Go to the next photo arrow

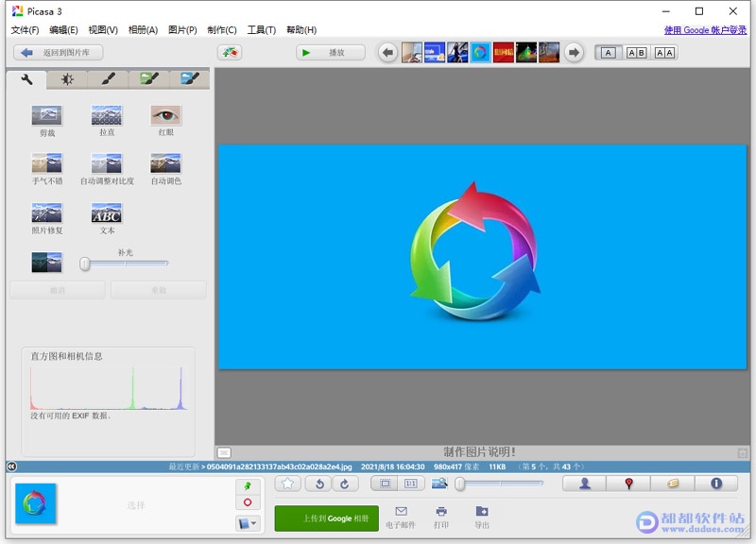[574, 53]
